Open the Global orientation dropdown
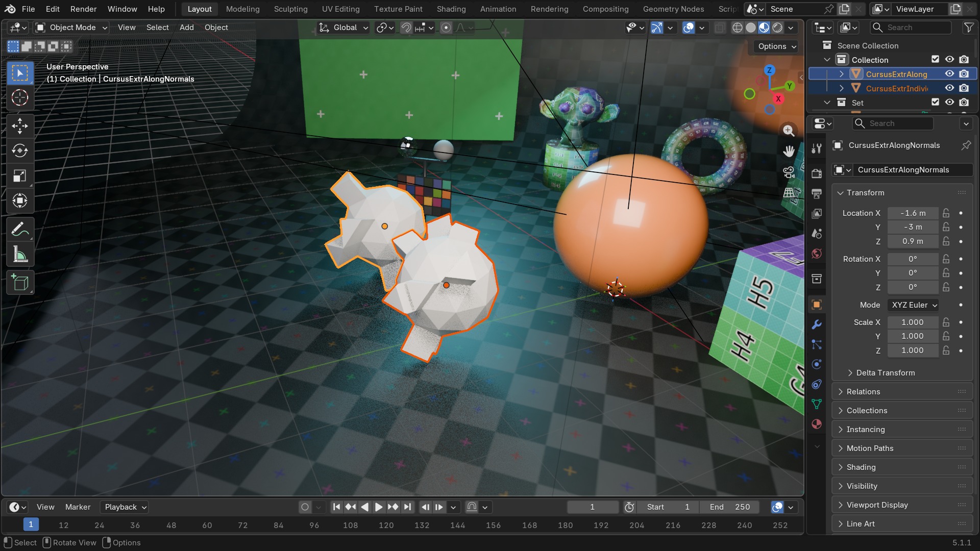The image size is (980, 551). coord(343,28)
